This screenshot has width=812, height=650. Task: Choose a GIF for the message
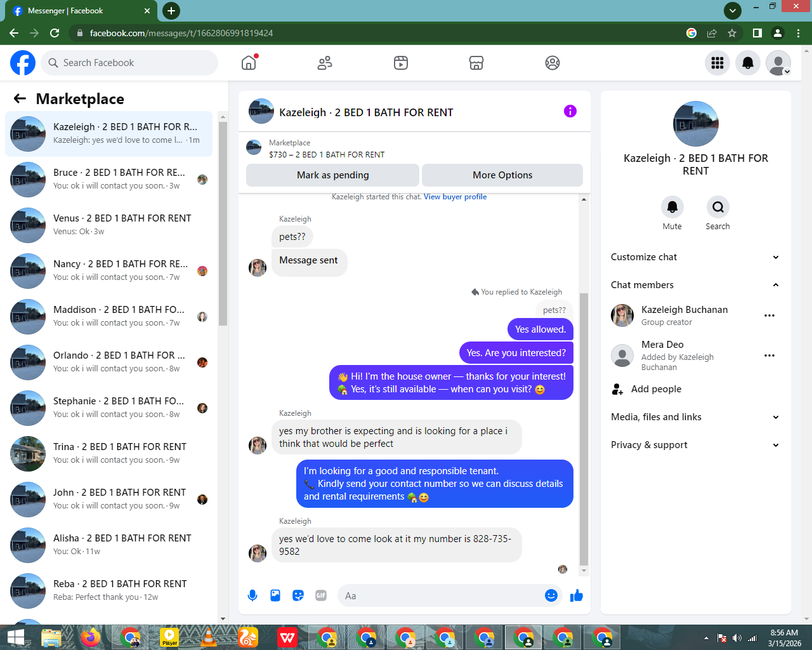click(x=321, y=595)
